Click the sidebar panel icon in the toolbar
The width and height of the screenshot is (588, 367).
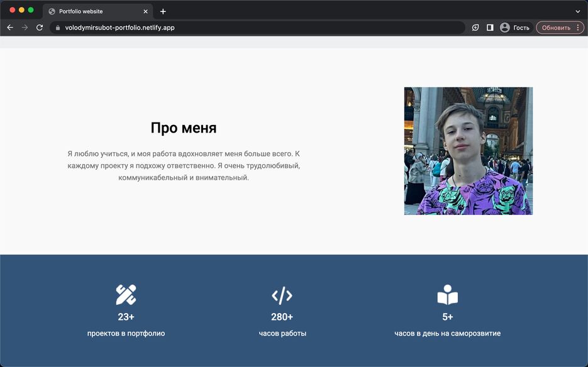pos(489,27)
